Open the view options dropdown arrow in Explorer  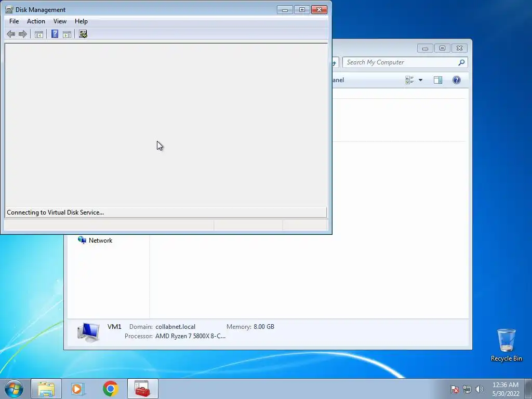point(420,80)
